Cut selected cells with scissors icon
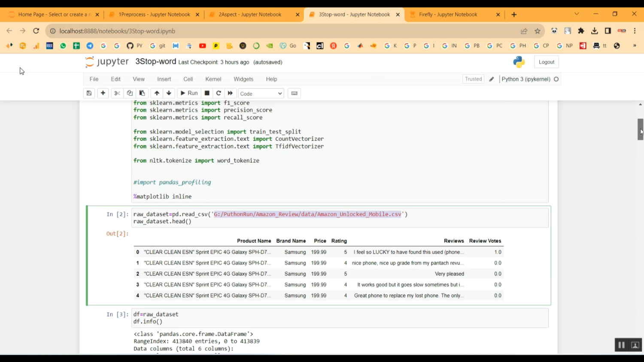Screen dimensions: 644x362 pyautogui.click(x=117, y=93)
